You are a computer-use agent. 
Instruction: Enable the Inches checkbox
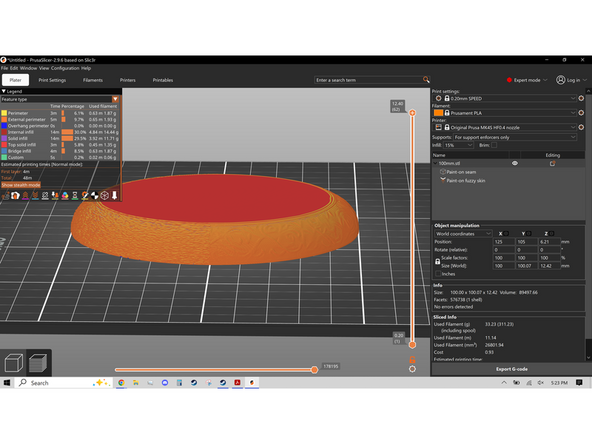click(x=438, y=274)
